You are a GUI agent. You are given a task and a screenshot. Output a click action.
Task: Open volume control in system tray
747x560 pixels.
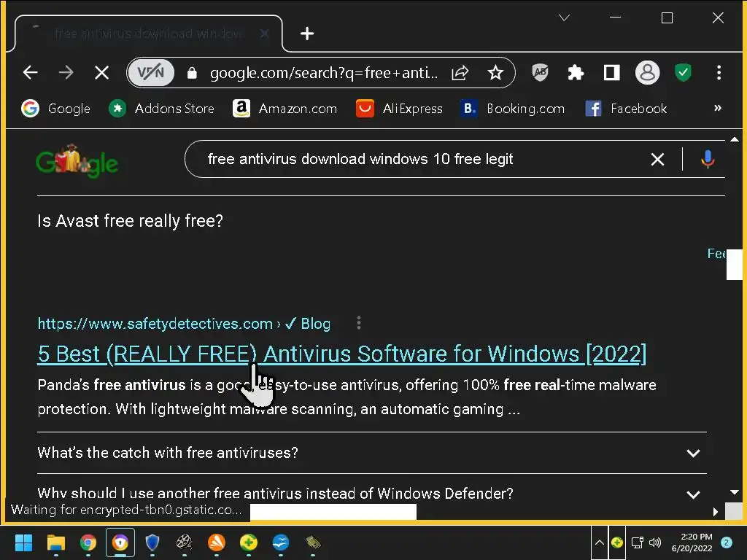point(655,542)
